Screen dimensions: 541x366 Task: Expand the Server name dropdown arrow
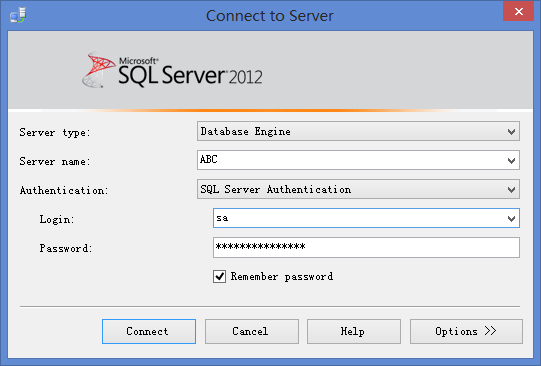point(511,160)
